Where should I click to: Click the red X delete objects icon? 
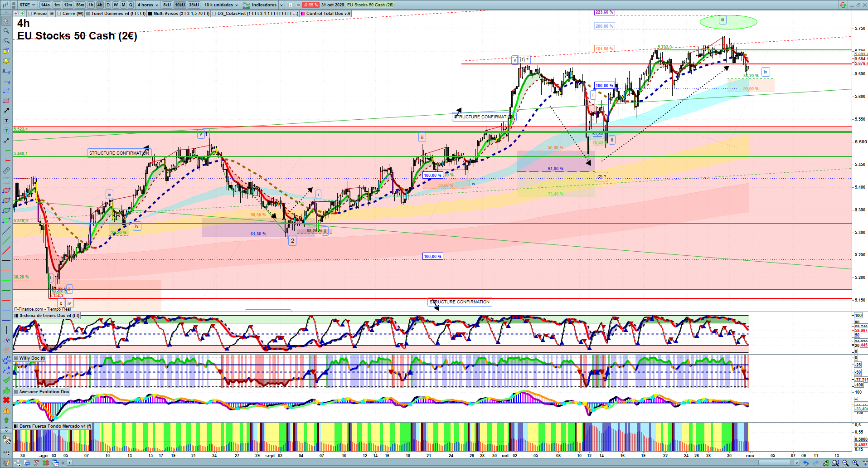[6, 400]
